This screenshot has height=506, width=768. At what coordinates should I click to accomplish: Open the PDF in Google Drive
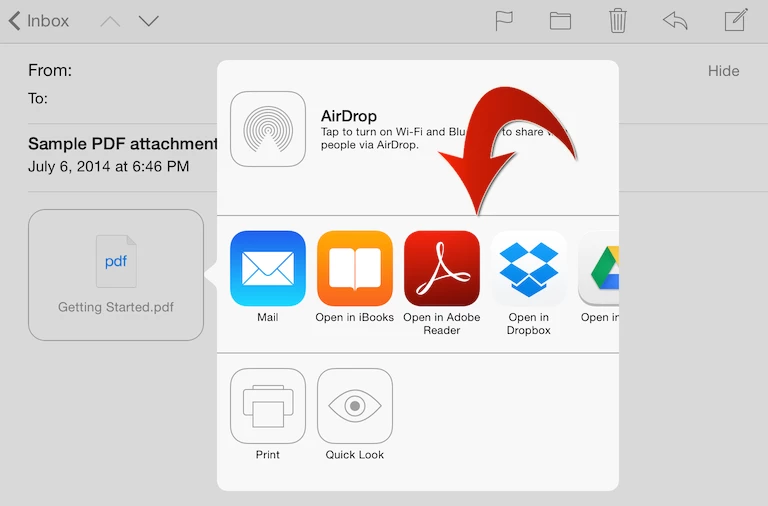pyautogui.click(x=599, y=268)
